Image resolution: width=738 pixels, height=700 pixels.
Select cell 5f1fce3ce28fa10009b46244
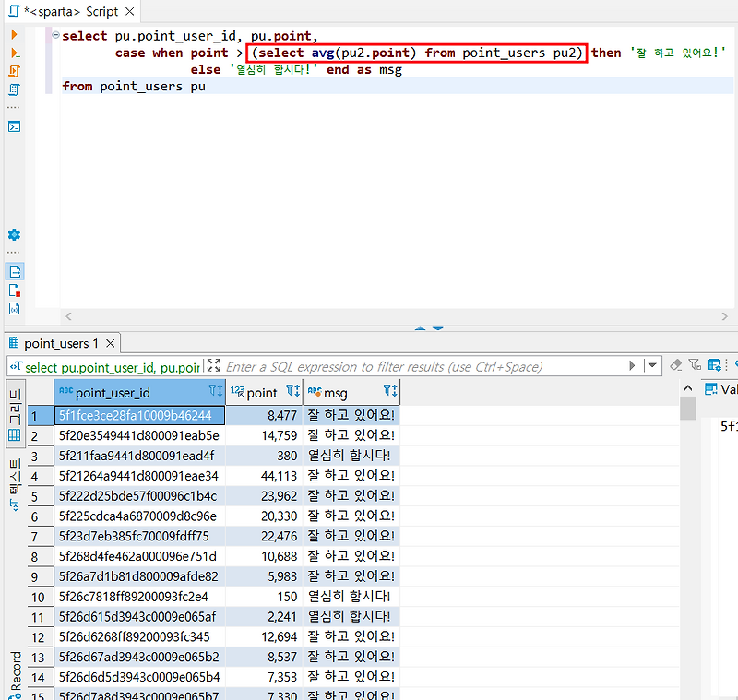[140, 415]
